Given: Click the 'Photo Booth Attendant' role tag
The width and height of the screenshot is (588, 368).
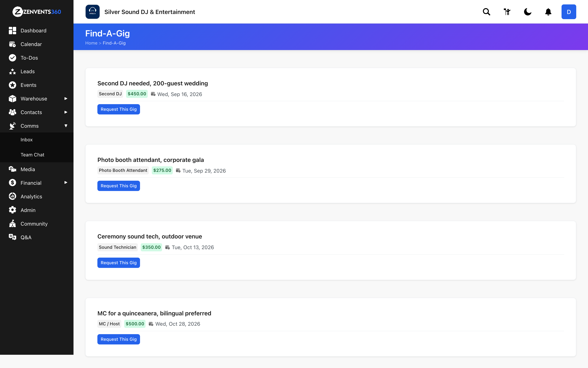Looking at the screenshot, I should click(123, 170).
